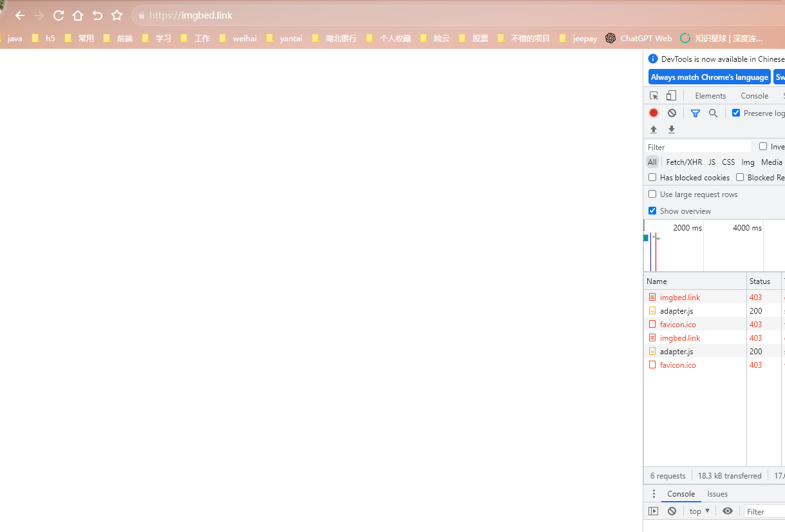Switch to the top Console tab
Screen dimensions: 785x532
pos(754,96)
